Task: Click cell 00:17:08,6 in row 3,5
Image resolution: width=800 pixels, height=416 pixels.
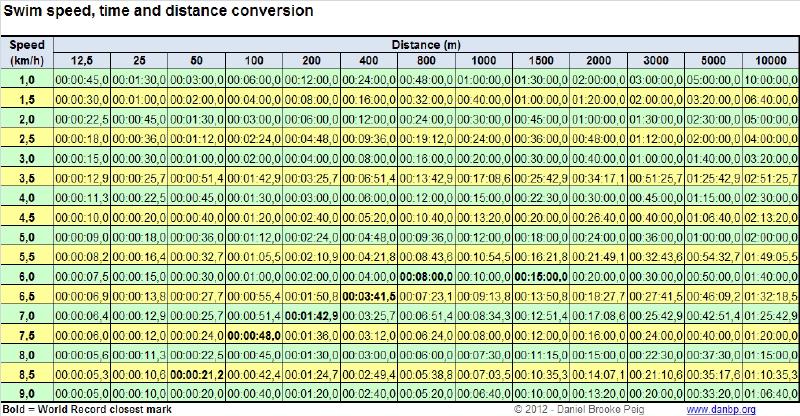Action: pyautogui.click(x=484, y=178)
